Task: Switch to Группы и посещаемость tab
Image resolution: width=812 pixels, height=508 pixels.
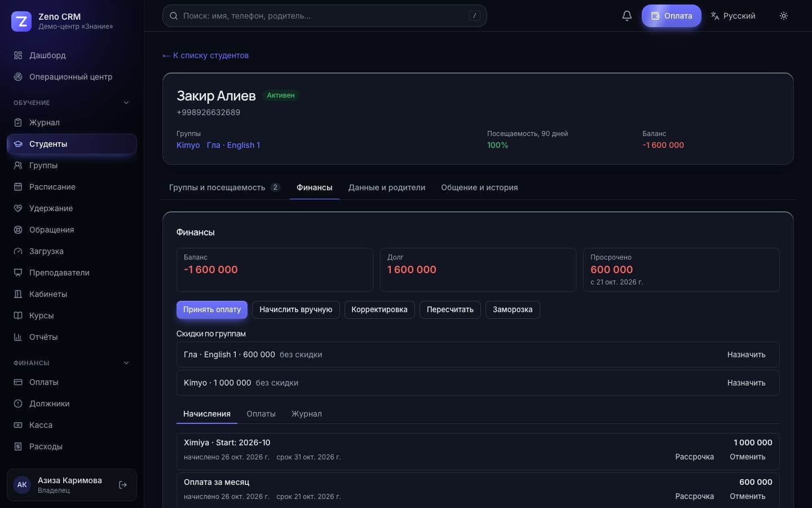Action: [224, 187]
